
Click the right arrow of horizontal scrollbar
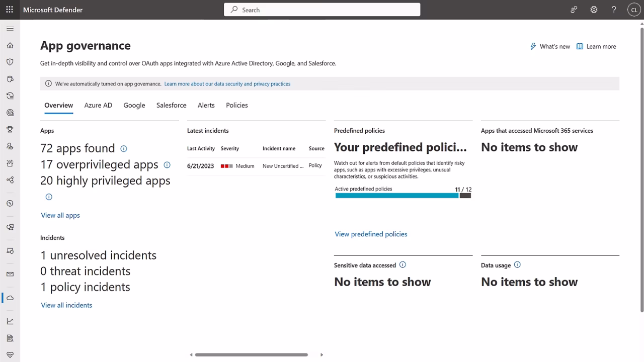[322, 354]
